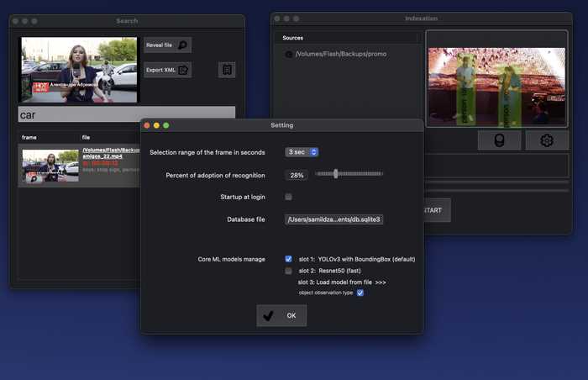
Task: Enable the Startup at login checkbox
Action: (288, 197)
